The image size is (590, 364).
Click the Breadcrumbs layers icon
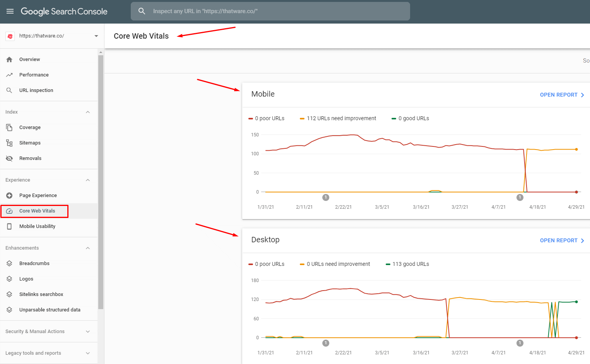9,264
